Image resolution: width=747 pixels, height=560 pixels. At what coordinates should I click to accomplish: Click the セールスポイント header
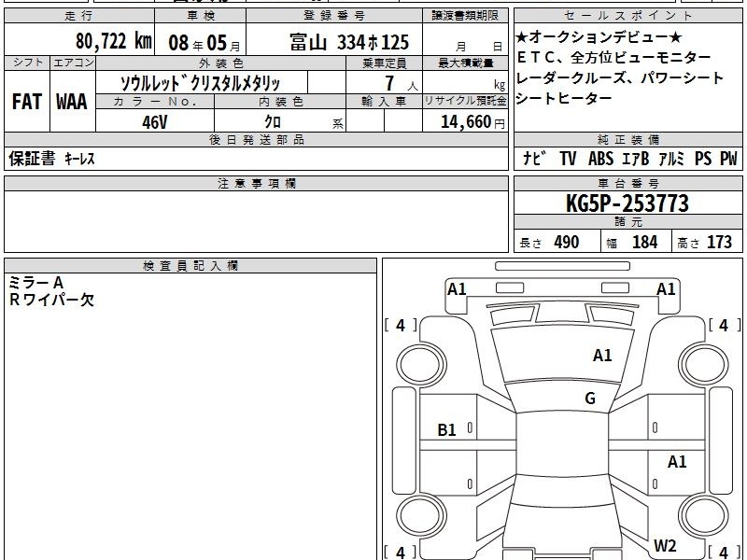click(627, 16)
